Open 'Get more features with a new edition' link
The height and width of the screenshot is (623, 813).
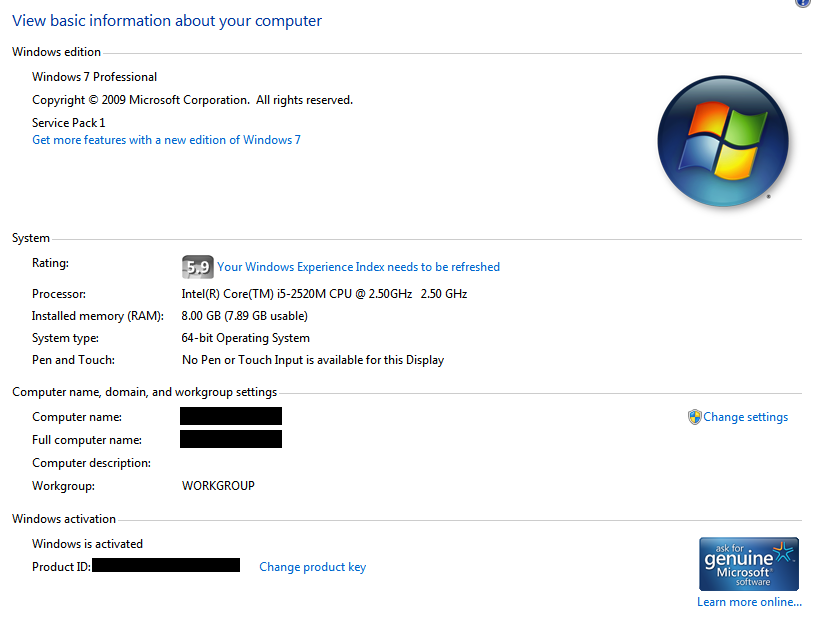pyautogui.click(x=166, y=140)
